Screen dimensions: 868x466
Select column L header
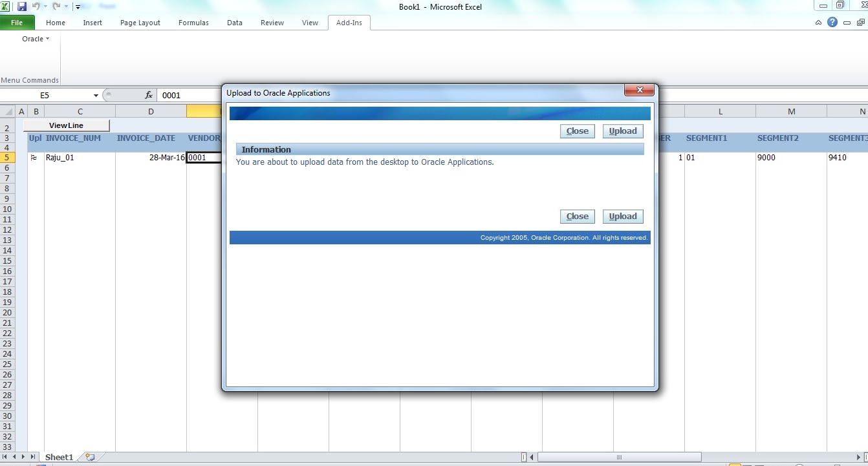point(720,112)
